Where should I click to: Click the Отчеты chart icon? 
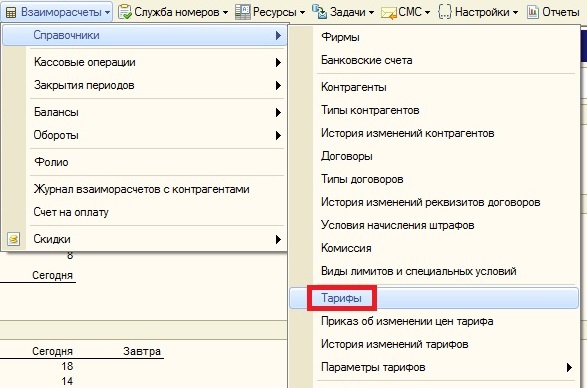coord(533,12)
